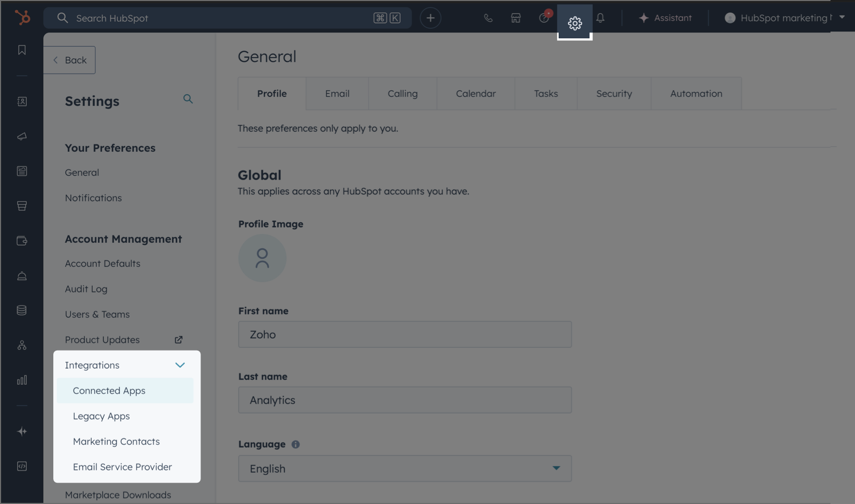Open the Audit Log link
855x504 pixels.
click(x=86, y=289)
